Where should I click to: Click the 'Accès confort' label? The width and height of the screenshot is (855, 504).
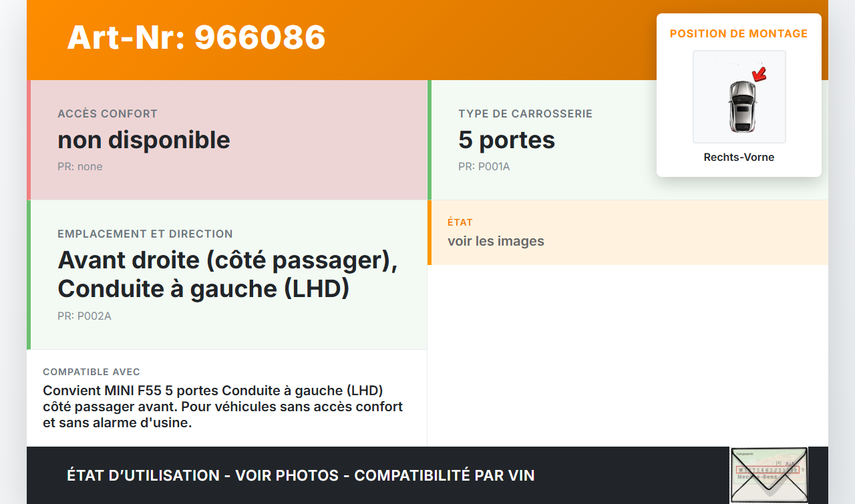point(108,113)
